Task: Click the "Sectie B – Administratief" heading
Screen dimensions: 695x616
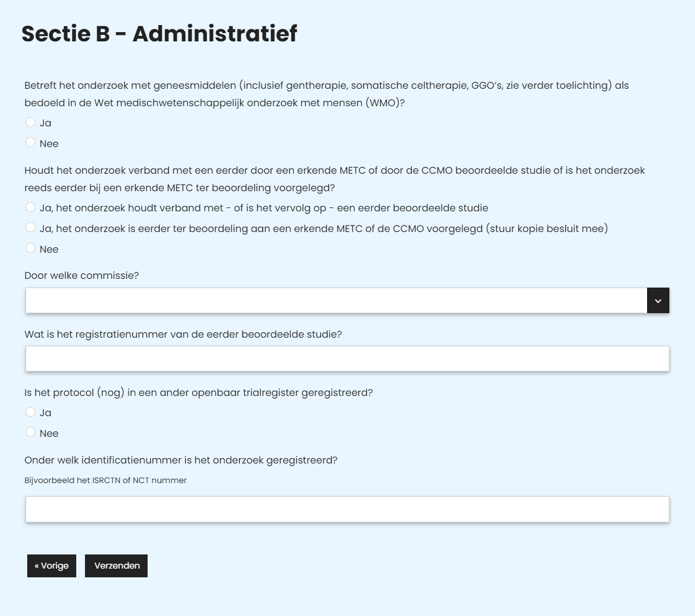Action: pos(159,34)
